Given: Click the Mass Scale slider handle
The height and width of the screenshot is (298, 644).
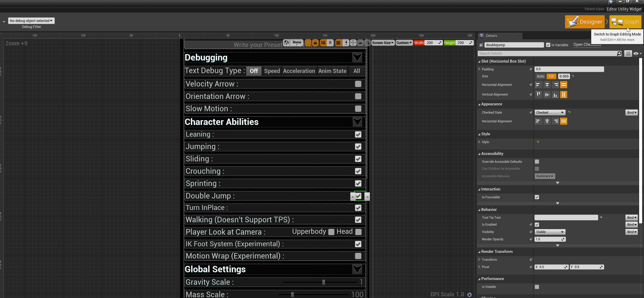Looking at the screenshot, I should point(292,294).
